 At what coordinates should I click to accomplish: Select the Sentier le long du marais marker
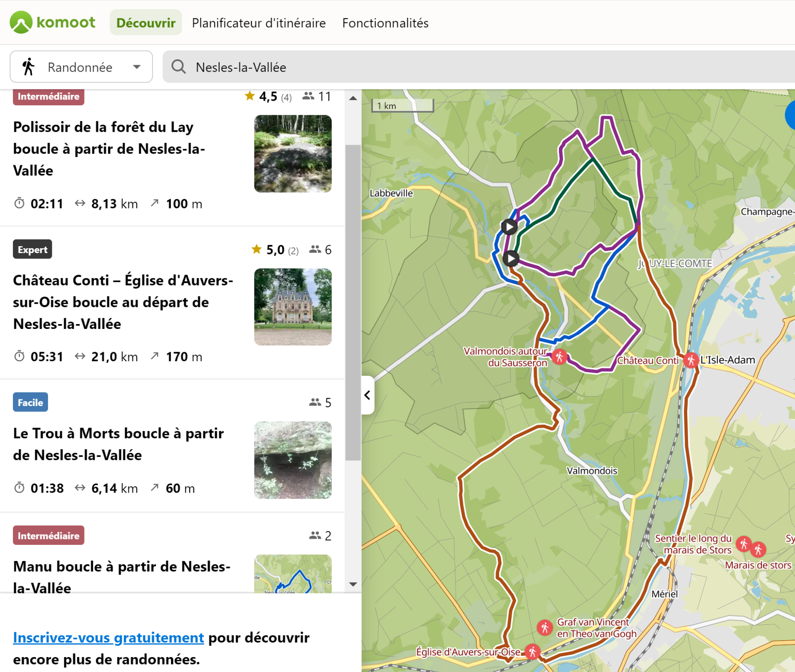pyautogui.click(x=744, y=544)
